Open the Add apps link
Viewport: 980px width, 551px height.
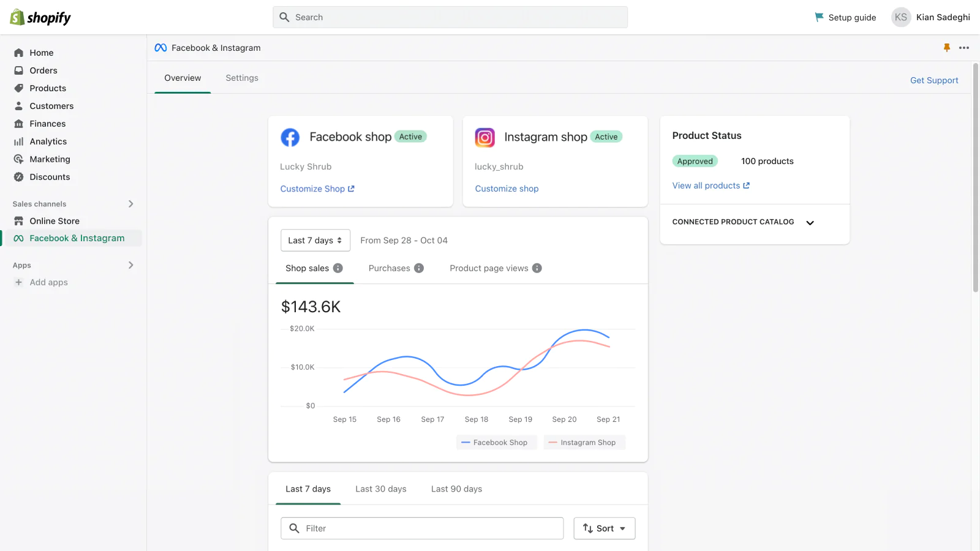(x=49, y=282)
